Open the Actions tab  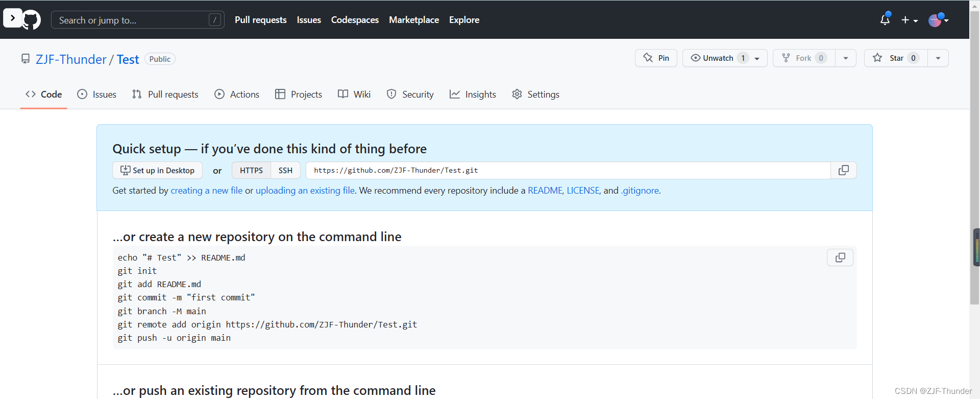tap(237, 95)
